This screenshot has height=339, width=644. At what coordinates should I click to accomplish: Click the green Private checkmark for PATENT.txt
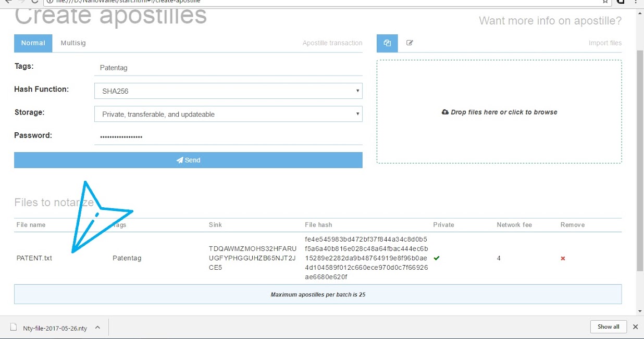click(x=437, y=258)
